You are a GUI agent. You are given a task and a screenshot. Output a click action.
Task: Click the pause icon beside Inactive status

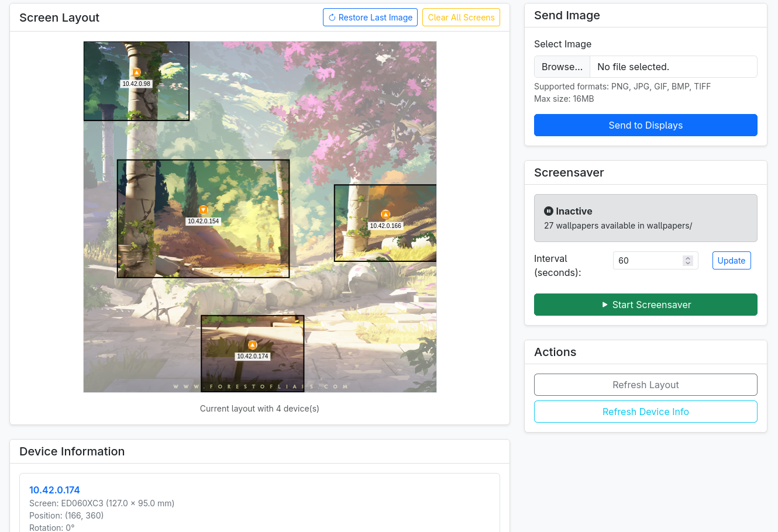coord(549,211)
